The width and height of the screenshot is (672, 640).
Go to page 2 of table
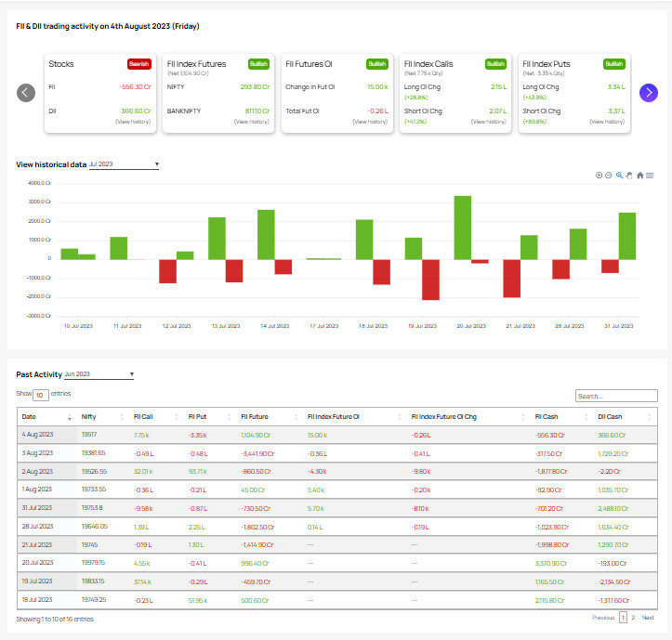click(x=633, y=617)
